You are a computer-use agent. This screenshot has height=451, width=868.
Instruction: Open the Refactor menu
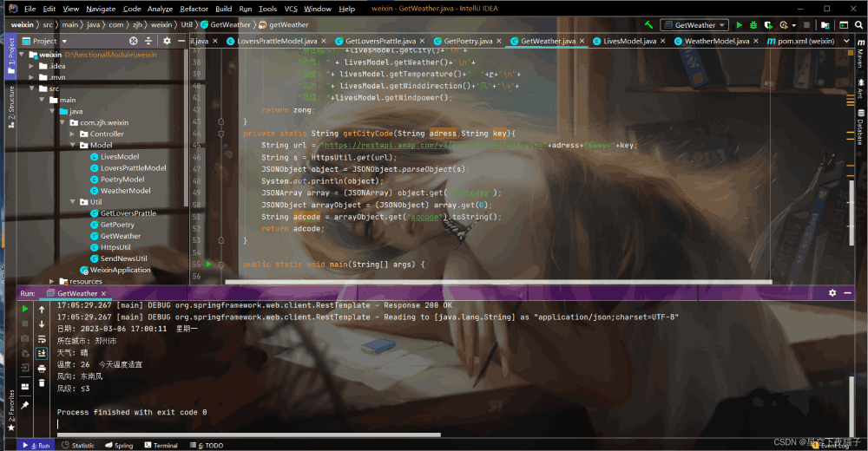(194, 9)
